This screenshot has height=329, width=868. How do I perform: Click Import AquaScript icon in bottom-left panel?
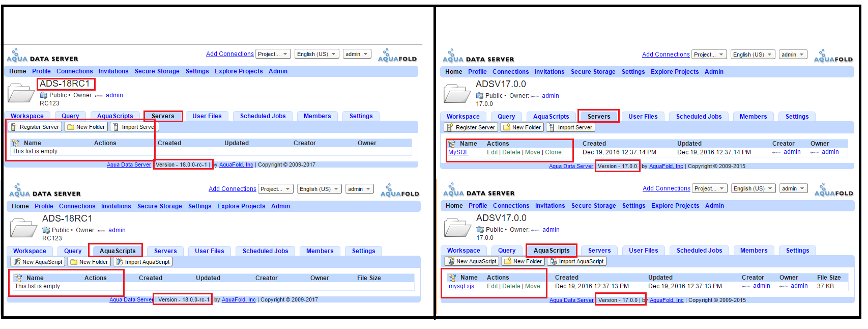pos(120,262)
